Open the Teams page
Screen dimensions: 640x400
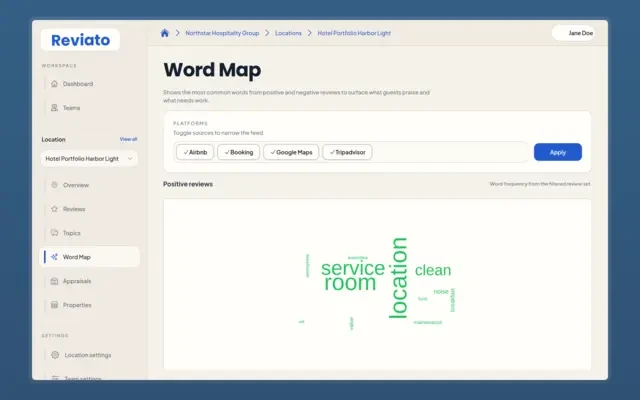pyautogui.click(x=71, y=108)
